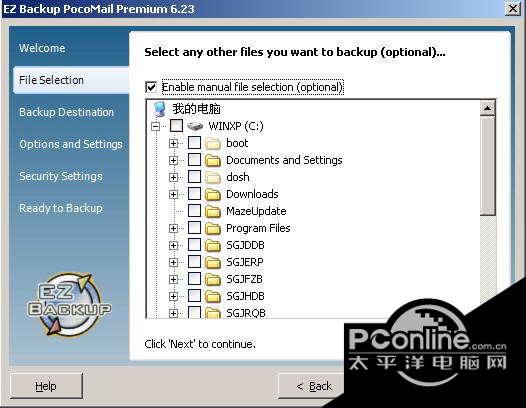Check the WINXP (C:) drive checkbox

point(176,126)
